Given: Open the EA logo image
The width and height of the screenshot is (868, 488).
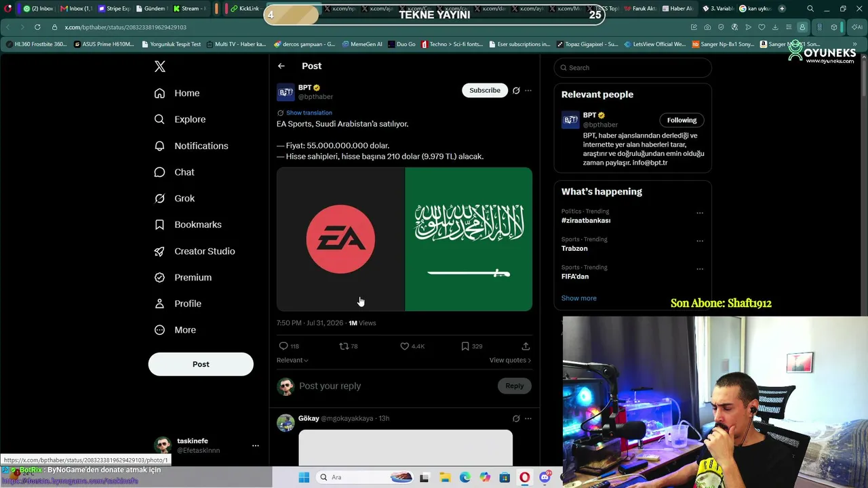Looking at the screenshot, I should point(340,239).
